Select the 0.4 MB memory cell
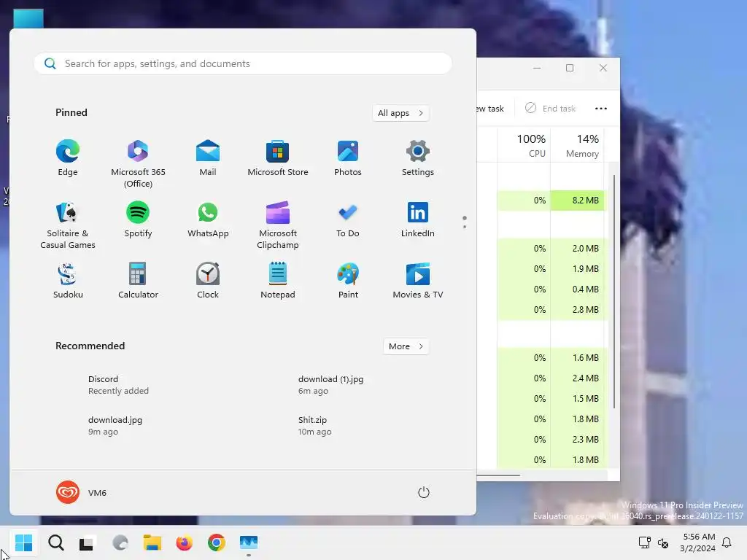The width and height of the screenshot is (747, 560). [578, 289]
